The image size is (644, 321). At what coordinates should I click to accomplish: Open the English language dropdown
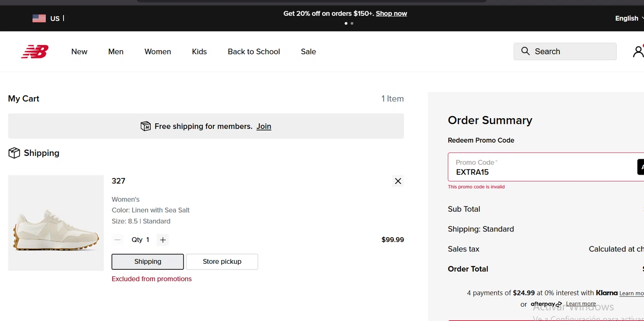tap(629, 18)
